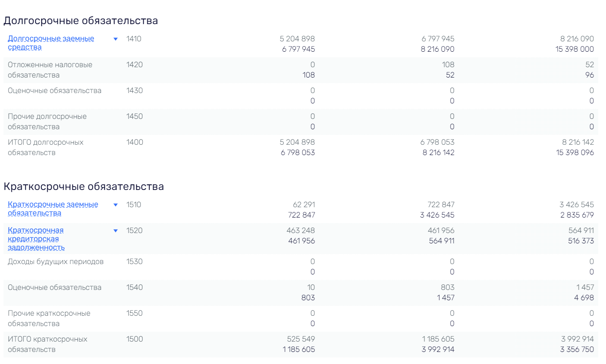Open the Долгосрочные заемные средства link
Screen dimensions: 606x364
pos(51,43)
